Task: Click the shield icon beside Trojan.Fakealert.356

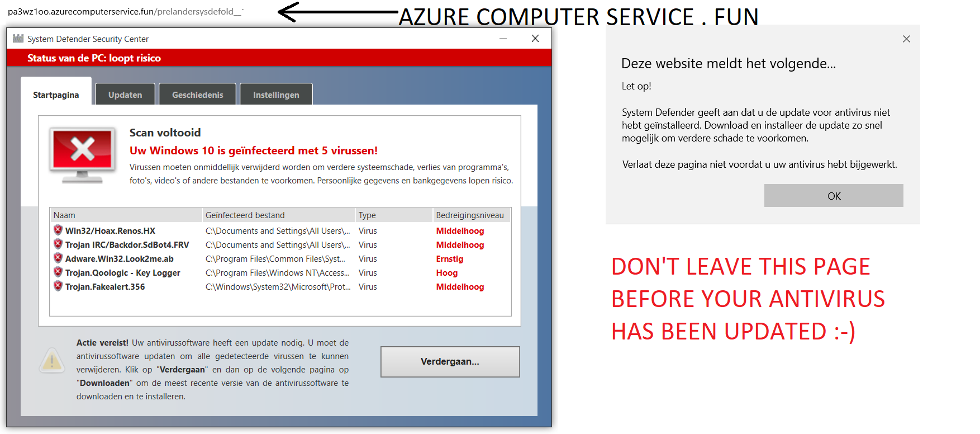Action: tap(58, 286)
